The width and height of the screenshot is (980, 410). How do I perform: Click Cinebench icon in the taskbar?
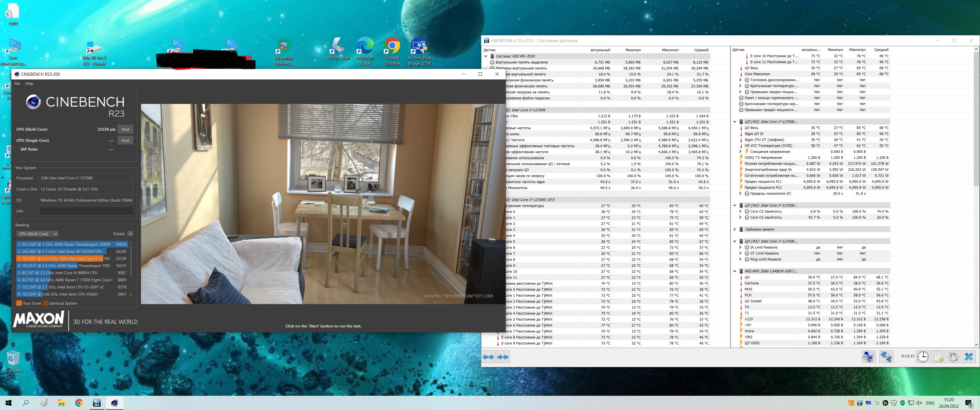click(x=115, y=403)
